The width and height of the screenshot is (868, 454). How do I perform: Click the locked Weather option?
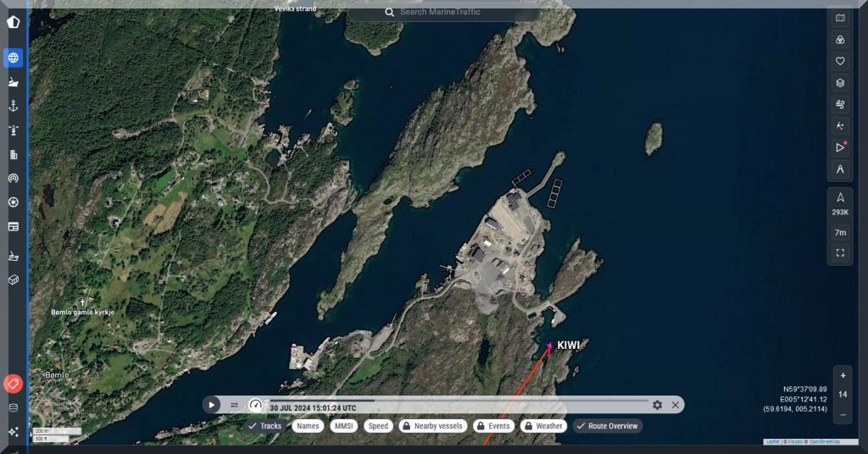[x=543, y=426]
